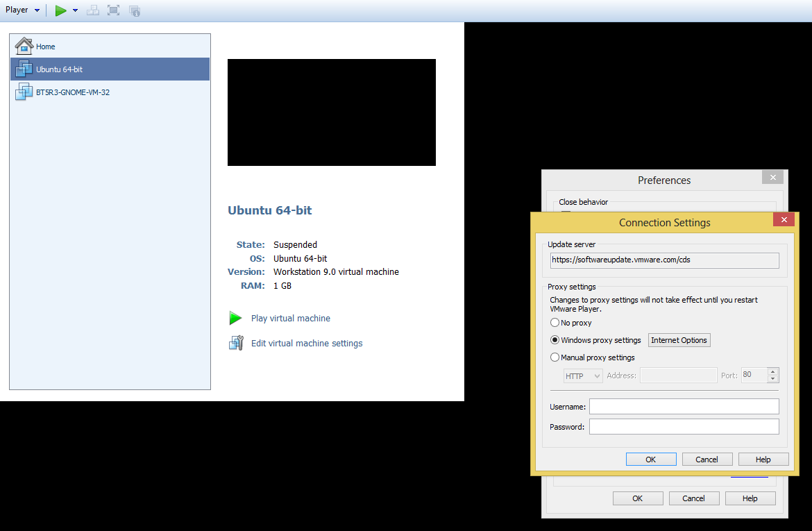Select the No proxy radio button
The image size is (812, 531).
[x=555, y=323]
